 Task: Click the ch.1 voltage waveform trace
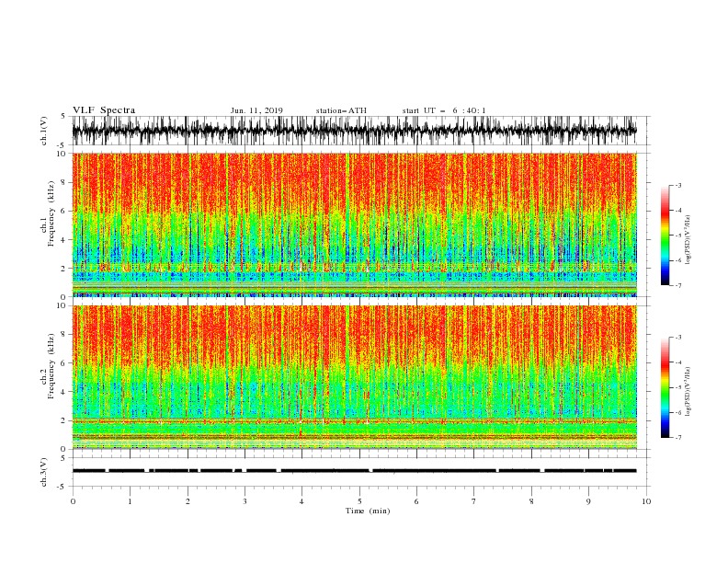coord(354,131)
